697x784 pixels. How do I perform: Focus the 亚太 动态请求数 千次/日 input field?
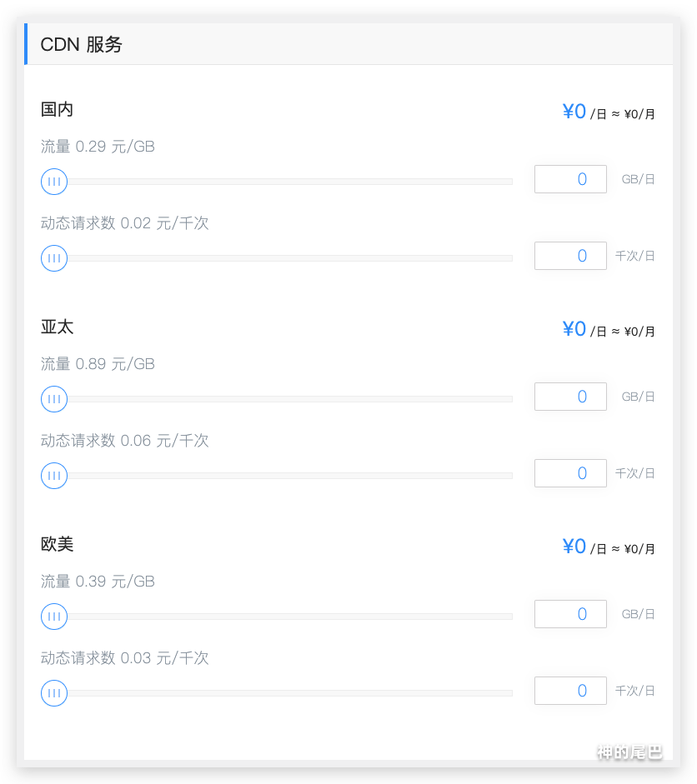(570, 473)
